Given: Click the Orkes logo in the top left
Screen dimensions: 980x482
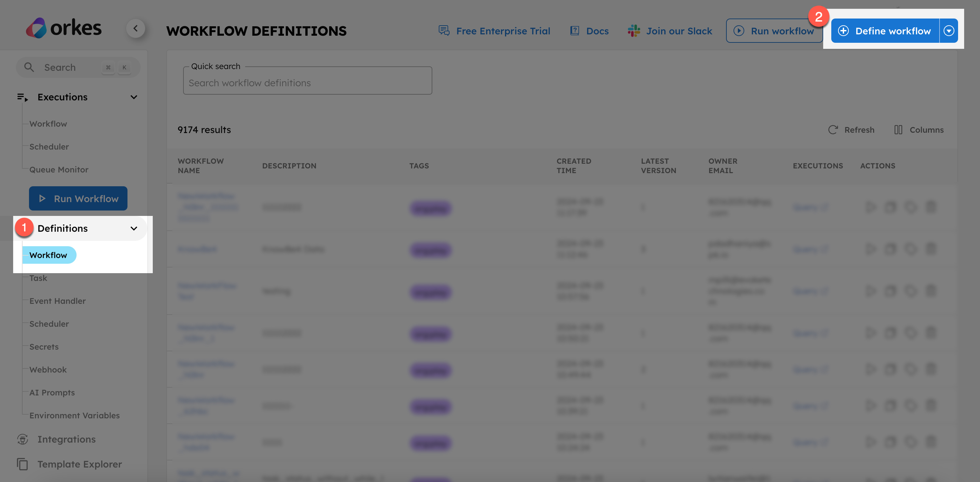Looking at the screenshot, I should 63,28.
